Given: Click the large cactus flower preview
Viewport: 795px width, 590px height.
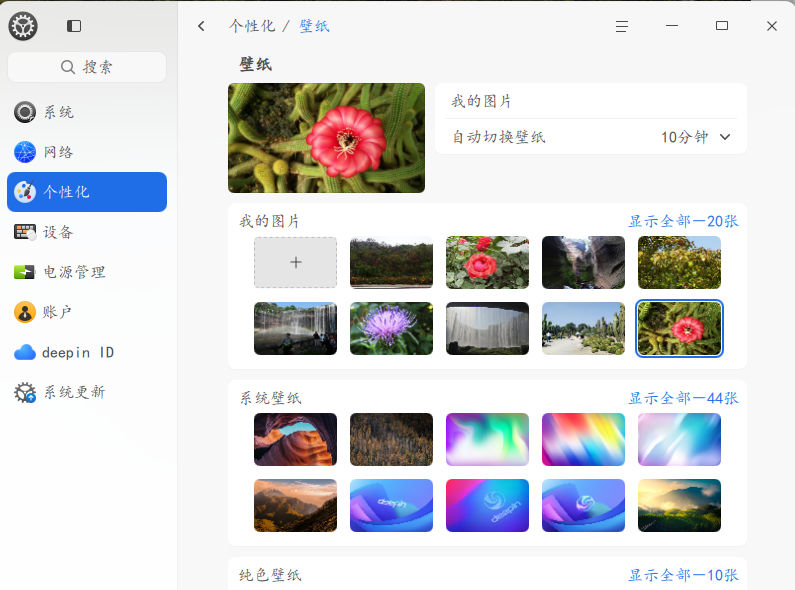Looking at the screenshot, I should pyautogui.click(x=327, y=138).
